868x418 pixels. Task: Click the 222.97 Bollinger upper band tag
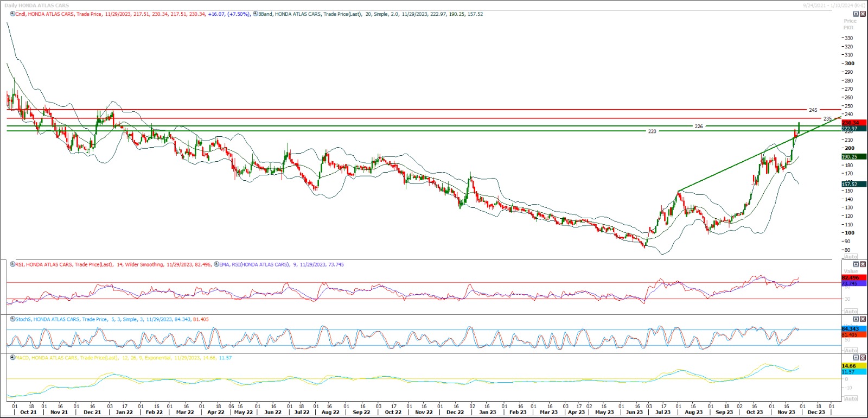tap(853, 129)
